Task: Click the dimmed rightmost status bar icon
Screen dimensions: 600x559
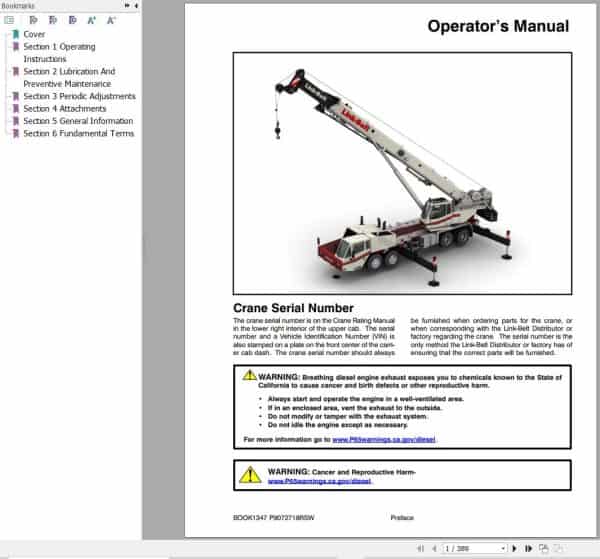Action: (x=559, y=548)
